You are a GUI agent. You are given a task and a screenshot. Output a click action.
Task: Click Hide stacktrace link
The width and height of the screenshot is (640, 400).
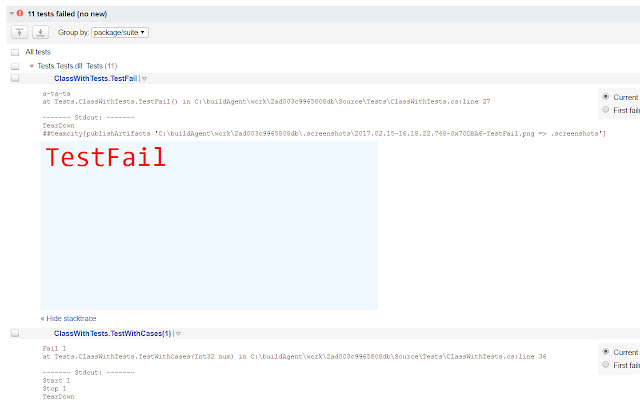69,318
